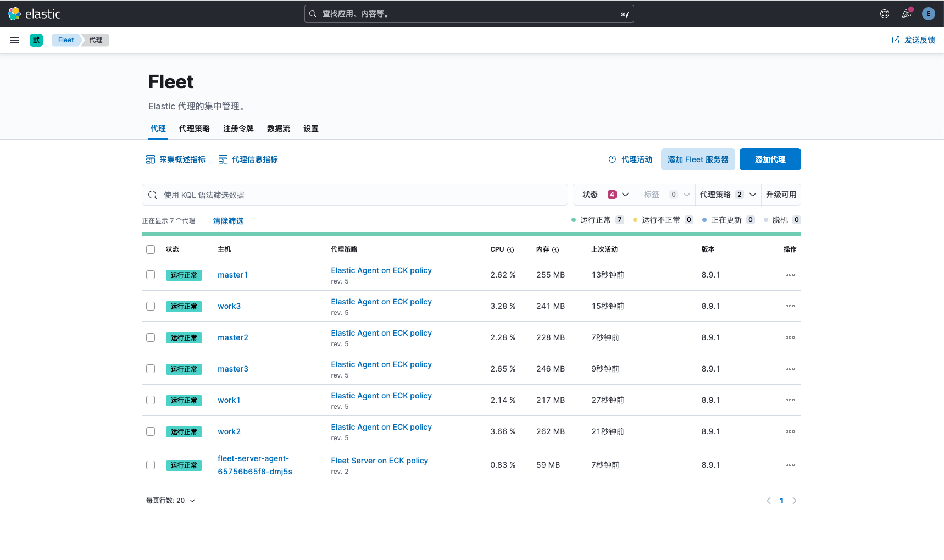Switch to the 注册令牌 tab

coord(238,129)
